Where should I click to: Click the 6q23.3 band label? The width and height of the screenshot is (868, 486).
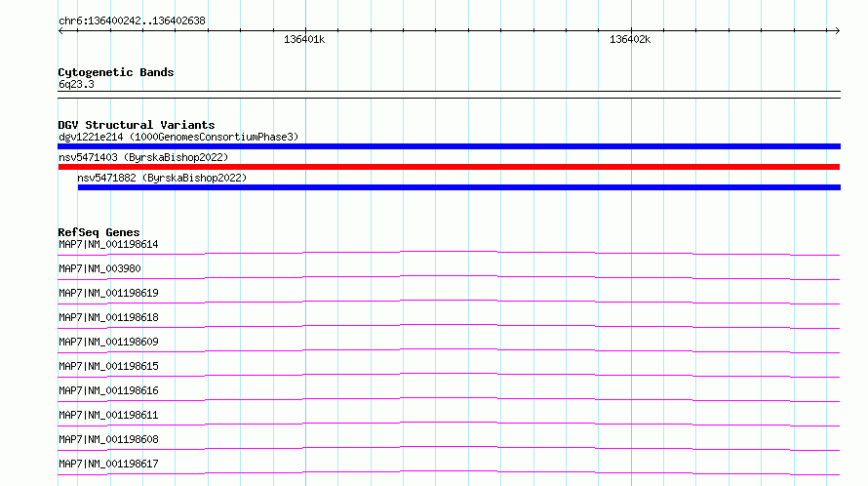[76, 84]
